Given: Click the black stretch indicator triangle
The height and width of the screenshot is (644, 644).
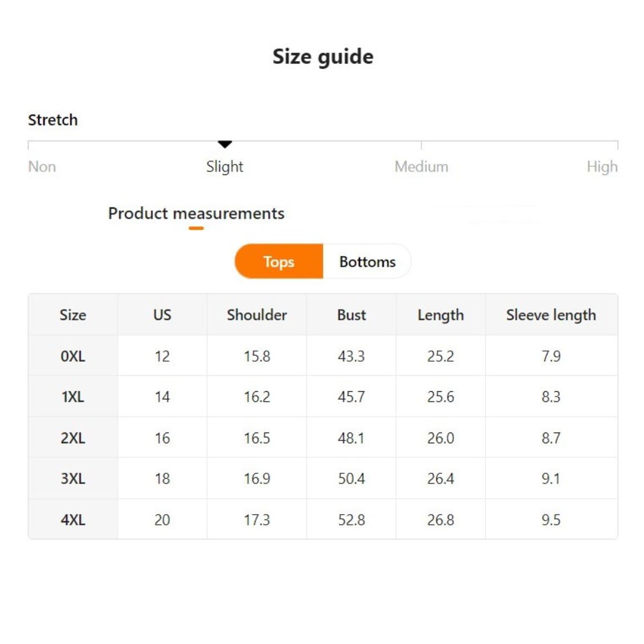Looking at the screenshot, I should [225, 144].
